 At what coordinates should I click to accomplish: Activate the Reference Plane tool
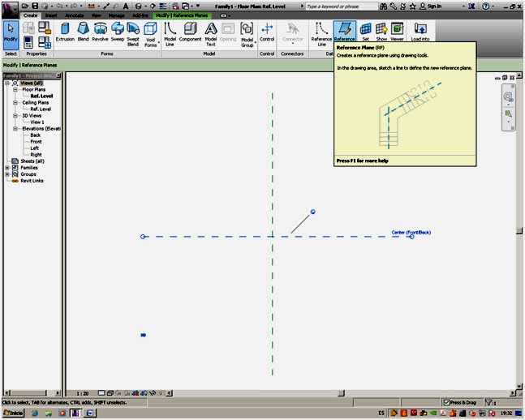(x=344, y=33)
